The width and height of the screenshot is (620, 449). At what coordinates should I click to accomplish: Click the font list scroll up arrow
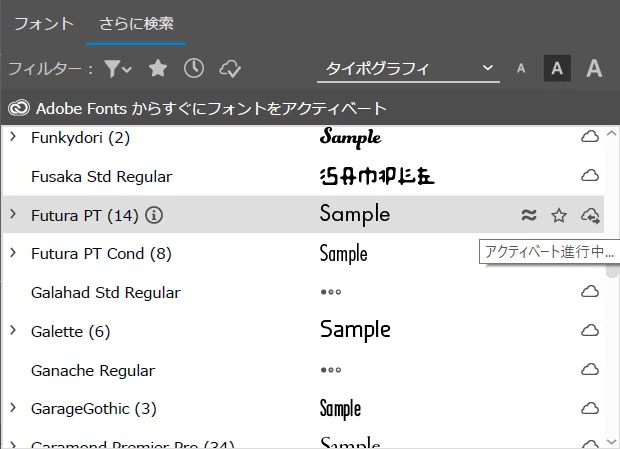(611, 134)
